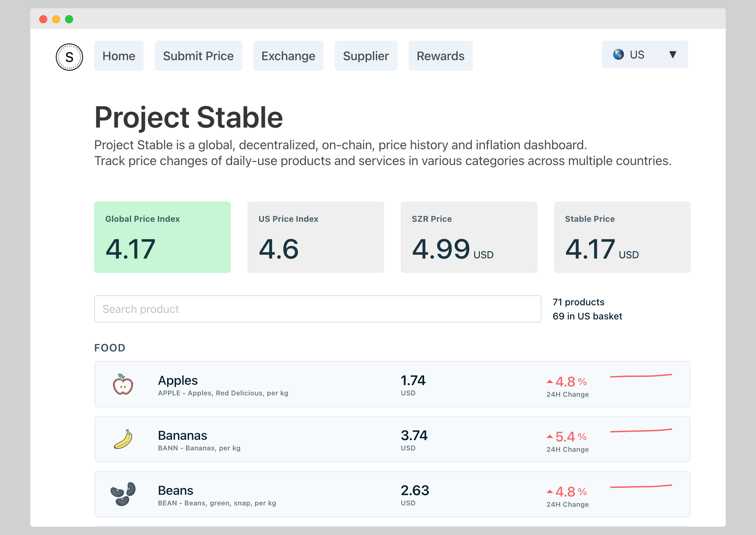Click the Bananas price trend sparkline
The height and width of the screenshot is (535, 756).
(641, 430)
